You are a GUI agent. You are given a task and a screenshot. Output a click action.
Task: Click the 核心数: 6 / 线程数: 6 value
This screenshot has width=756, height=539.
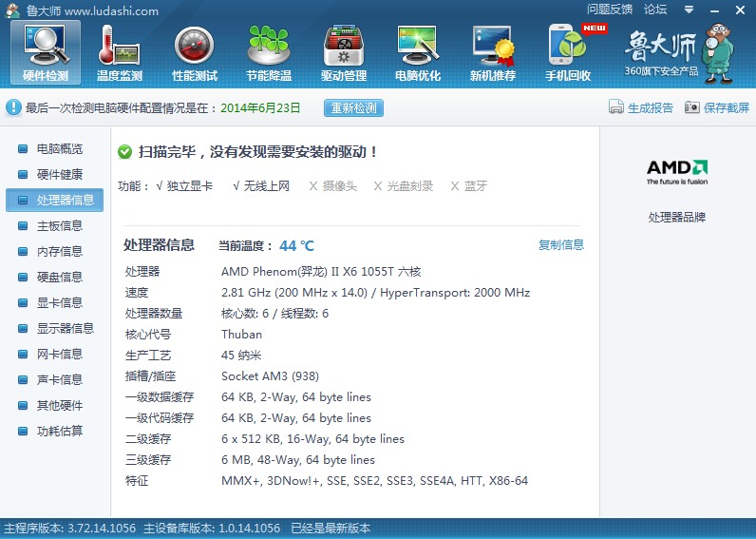point(274,314)
